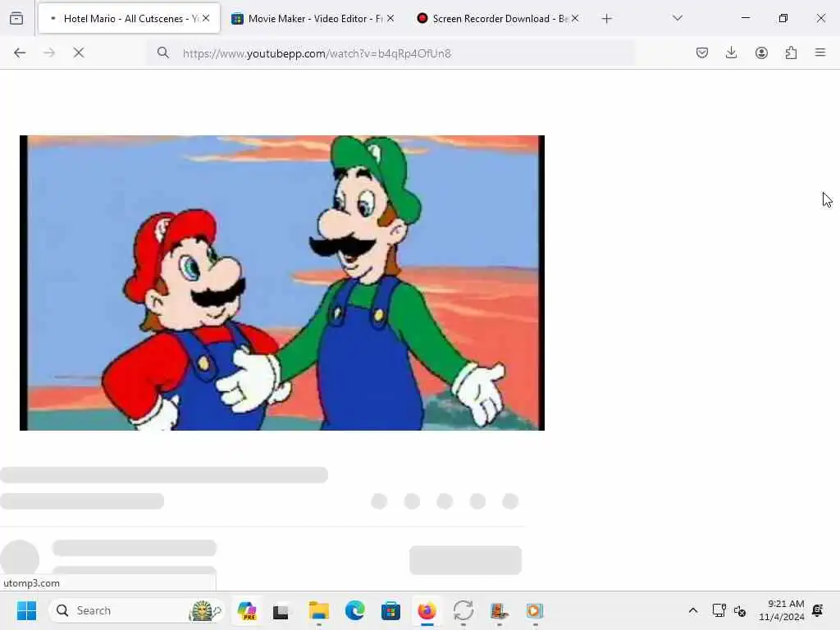Viewport: 840px width, 630px height.
Task: Click the address bar search icon
Action: (x=163, y=52)
